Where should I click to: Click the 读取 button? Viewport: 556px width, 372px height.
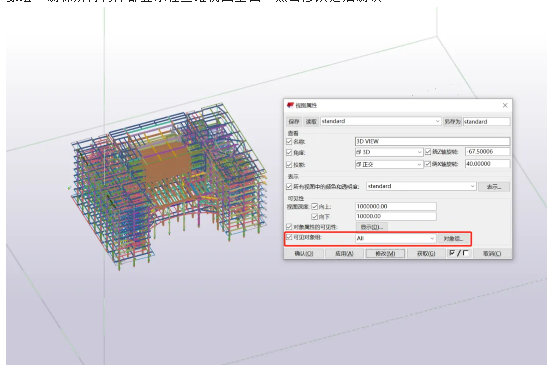[311, 122]
